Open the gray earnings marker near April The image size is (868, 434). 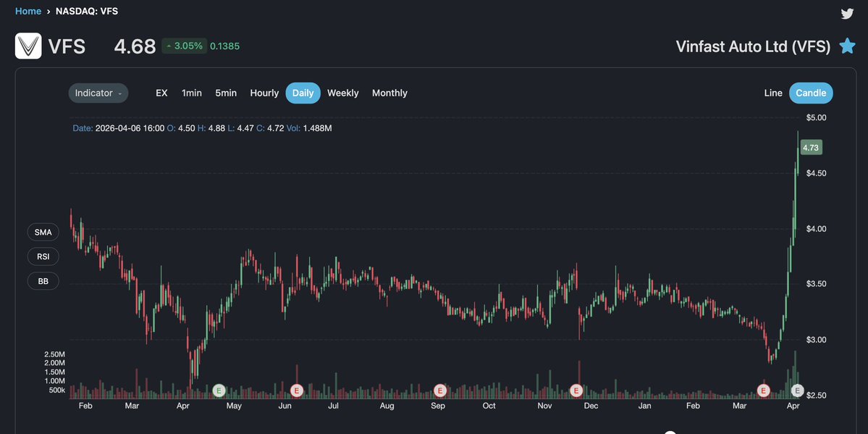pyautogui.click(x=797, y=391)
